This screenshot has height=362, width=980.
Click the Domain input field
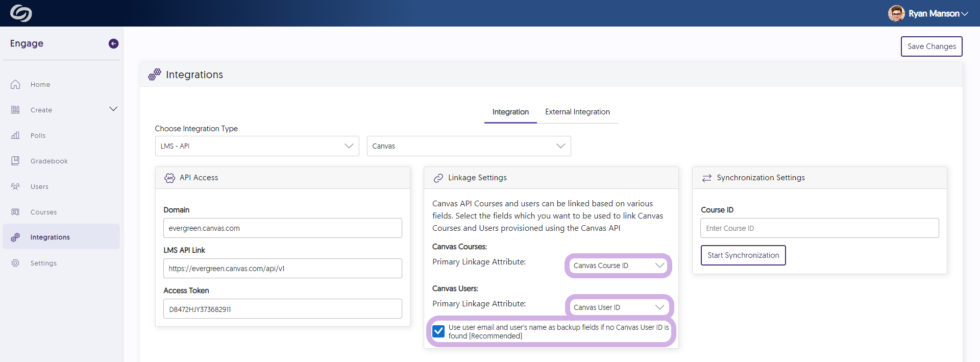click(283, 228)
